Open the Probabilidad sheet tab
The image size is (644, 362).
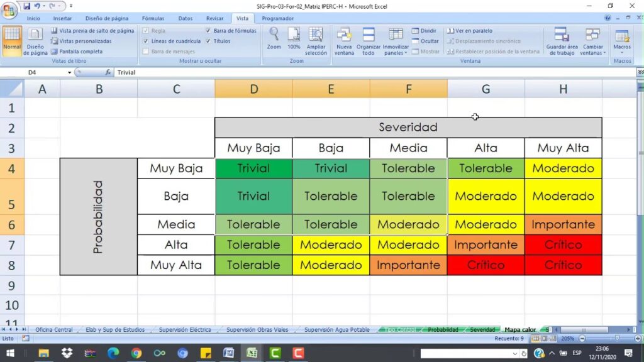(x=443, y=329)
